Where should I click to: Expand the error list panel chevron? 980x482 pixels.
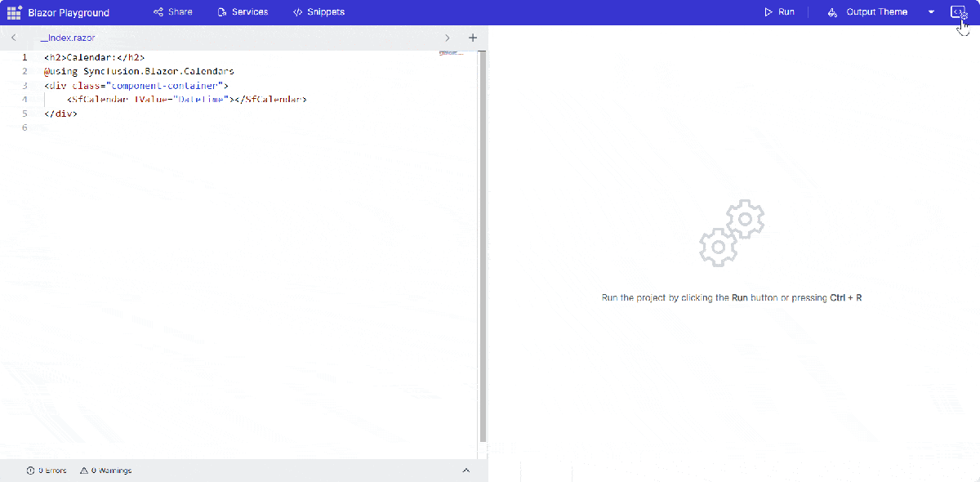466,471
